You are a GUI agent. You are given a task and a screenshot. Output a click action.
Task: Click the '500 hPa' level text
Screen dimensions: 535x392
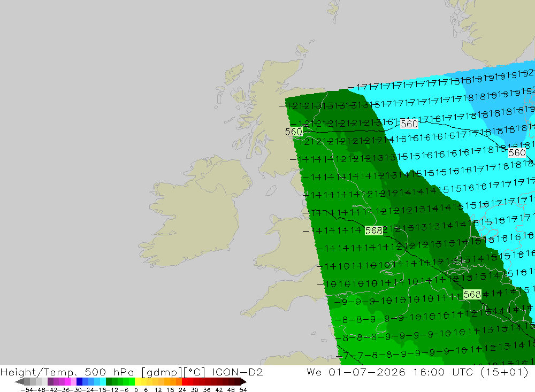(109, 372)
